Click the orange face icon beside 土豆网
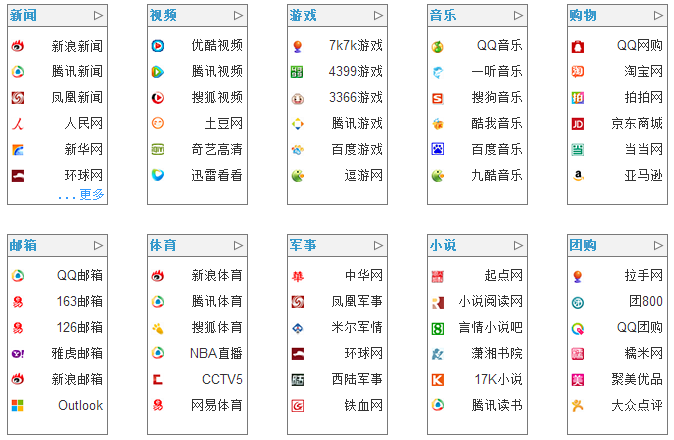The image size is (674, 440). coord(158,123)
